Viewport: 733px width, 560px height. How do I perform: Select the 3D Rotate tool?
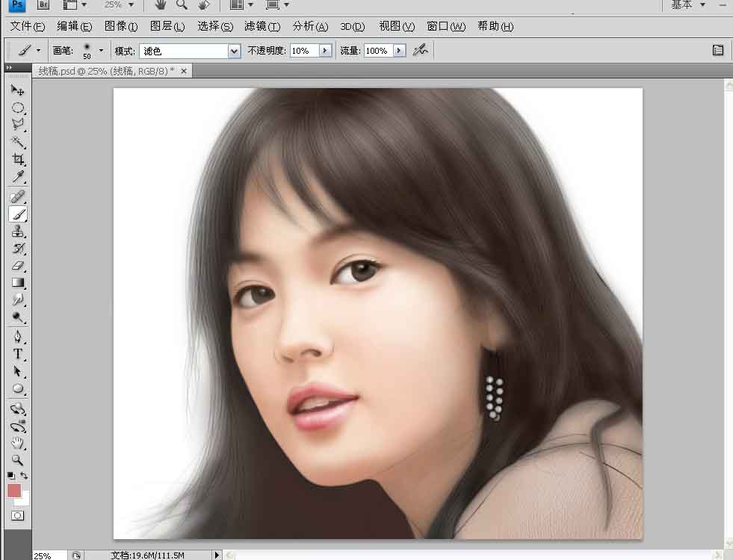pyautogui.click(x=18, y=408)
